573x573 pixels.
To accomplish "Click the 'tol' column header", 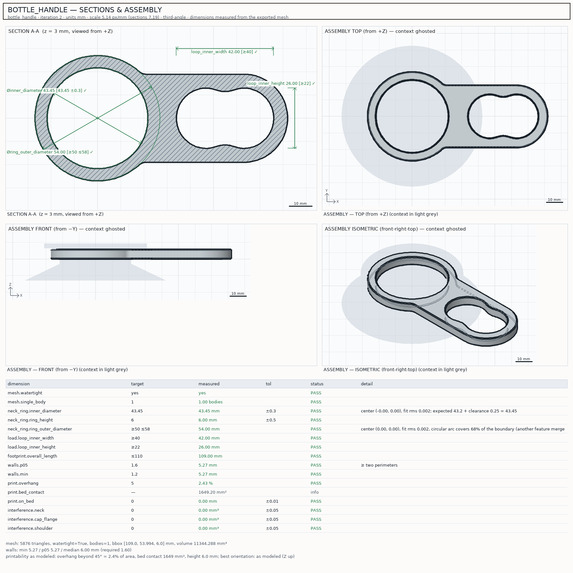I will [269, 384].
